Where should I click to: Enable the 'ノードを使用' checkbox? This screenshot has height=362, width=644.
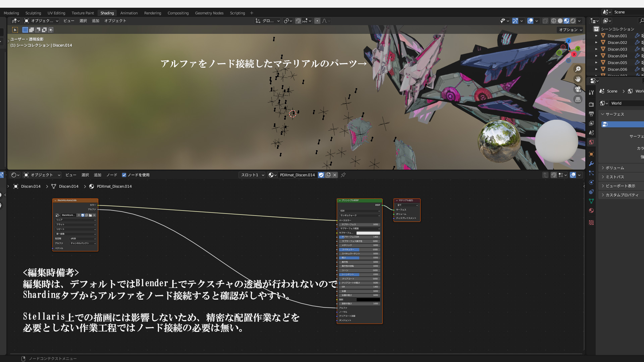pyautogui.click(x=124, y=175)
